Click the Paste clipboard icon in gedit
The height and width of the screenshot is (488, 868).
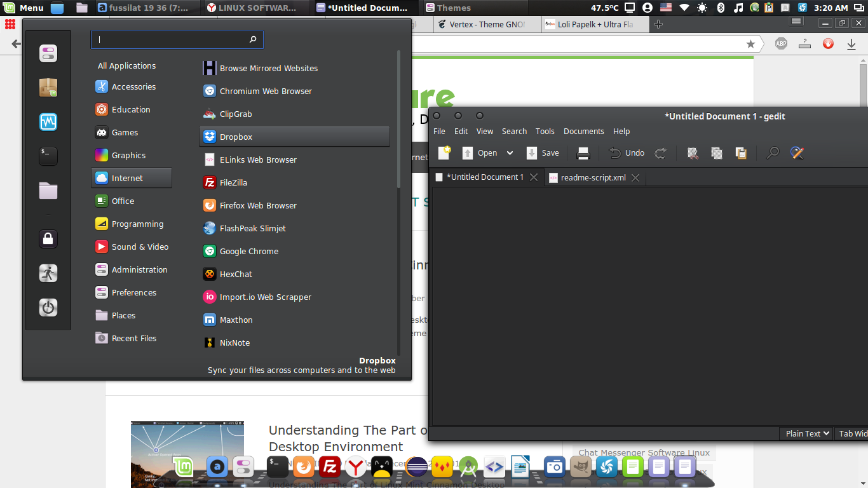click(x=741, y=152)
